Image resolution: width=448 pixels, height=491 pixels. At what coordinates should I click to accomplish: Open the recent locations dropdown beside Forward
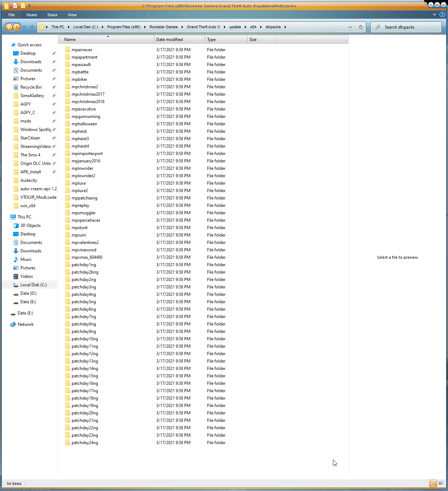pos(25,27)
